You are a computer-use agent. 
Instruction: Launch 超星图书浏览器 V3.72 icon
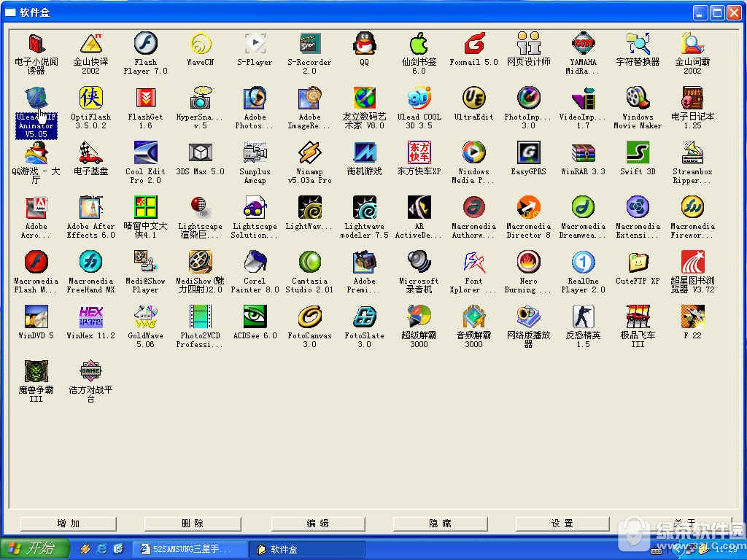pyautogui.click(x=693, y=262)
